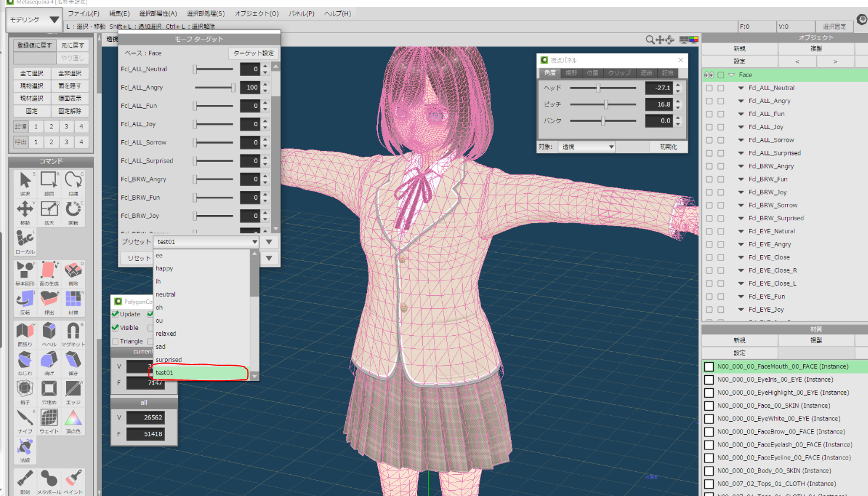The height and width of the screenshot is (496, 868).
Task: Adjust the ピッチ pitch angle slider
Action: (603, 104)
